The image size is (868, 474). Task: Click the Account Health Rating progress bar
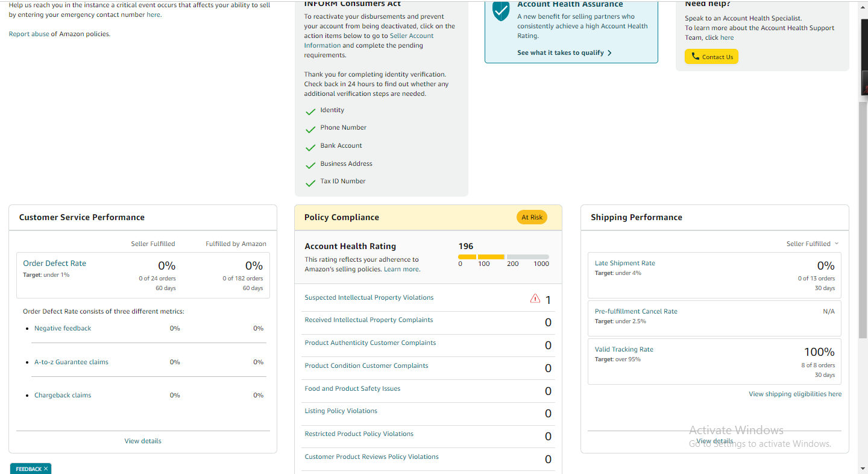click(x=503, y=257)
